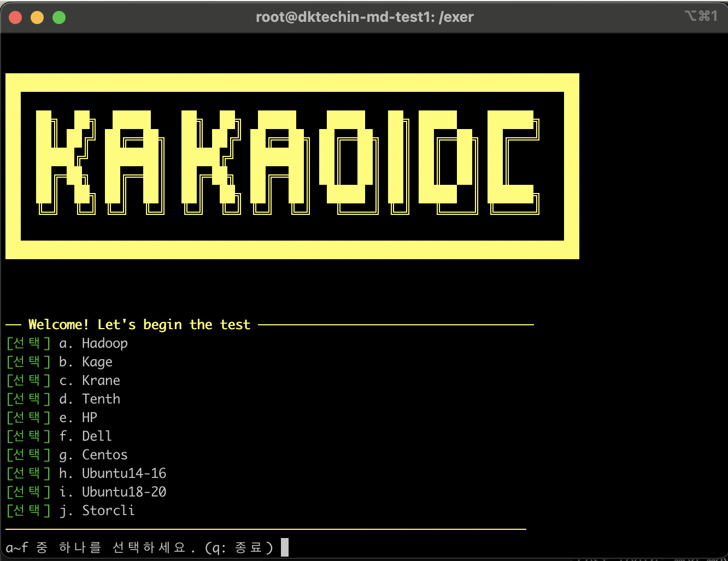Maximize the terminal using the green button
Image resolution: width=728 pixels, height=561 pixels.
tap(59, 17)
